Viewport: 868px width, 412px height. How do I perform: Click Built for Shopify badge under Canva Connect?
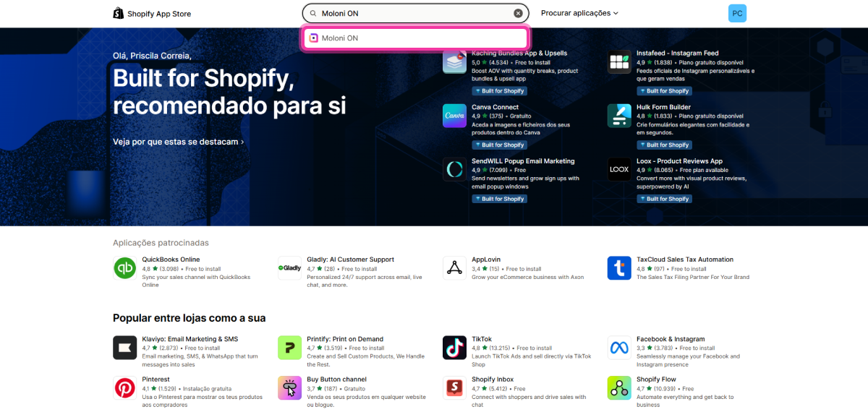click(x=500, y=145)
